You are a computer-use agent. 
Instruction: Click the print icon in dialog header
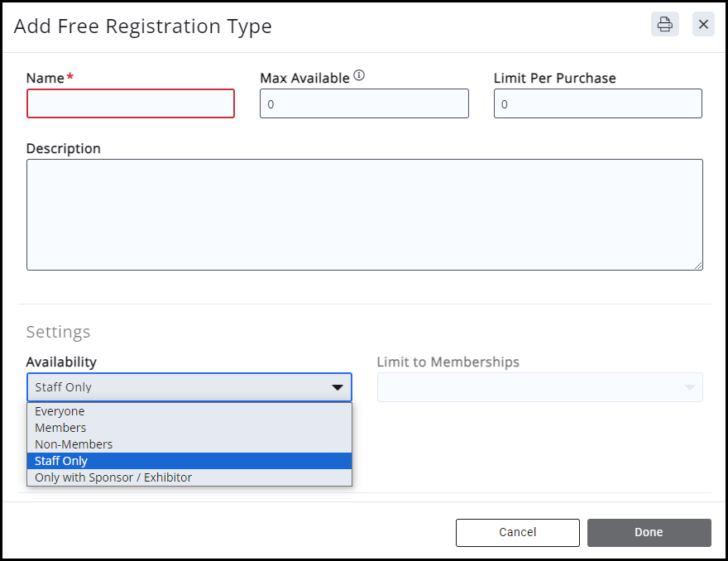click(x=664, y=24)
